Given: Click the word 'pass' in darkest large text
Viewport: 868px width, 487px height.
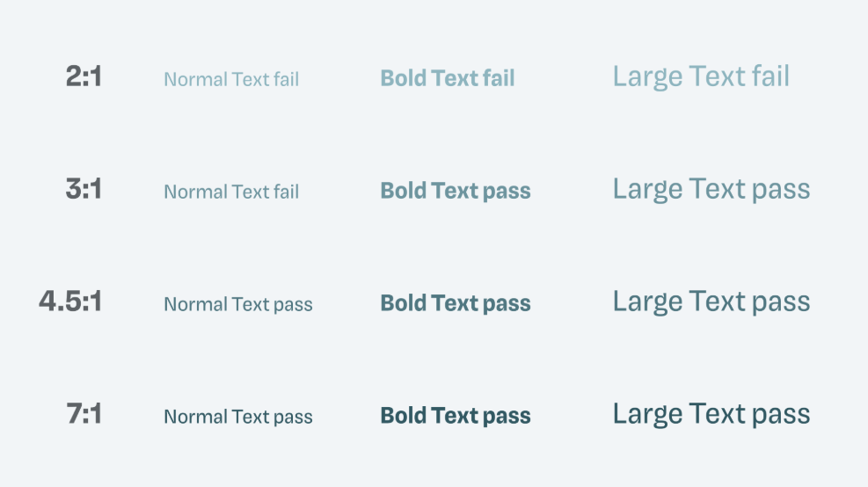Looking at the screenshot, I should click(781, 415).
